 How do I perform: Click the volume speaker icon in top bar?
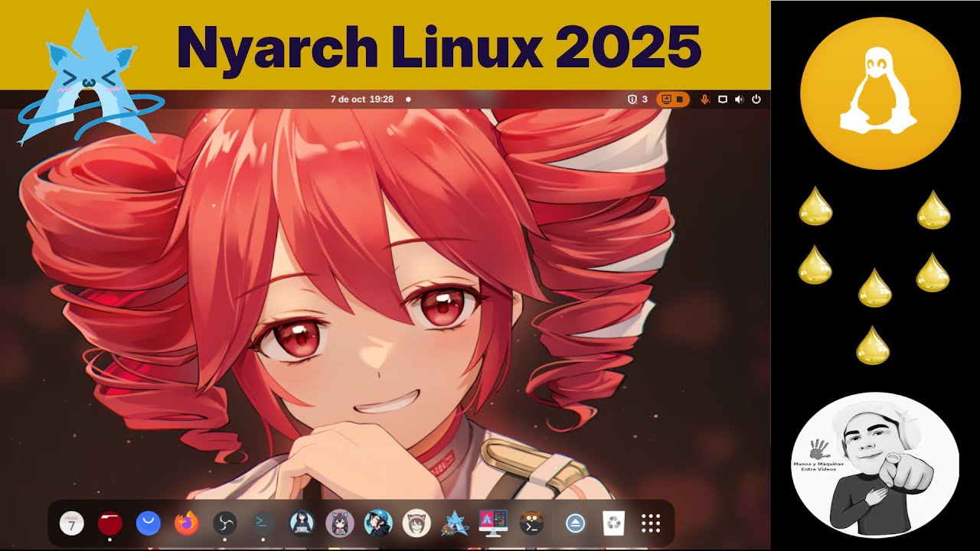click(x=739, y=99)
